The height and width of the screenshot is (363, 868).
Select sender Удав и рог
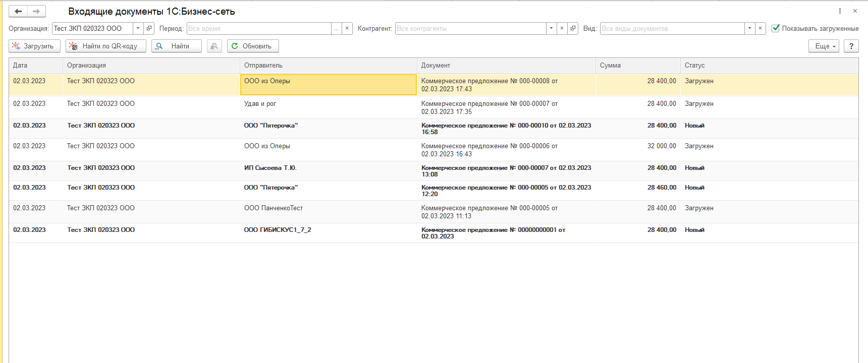[329, 107]
